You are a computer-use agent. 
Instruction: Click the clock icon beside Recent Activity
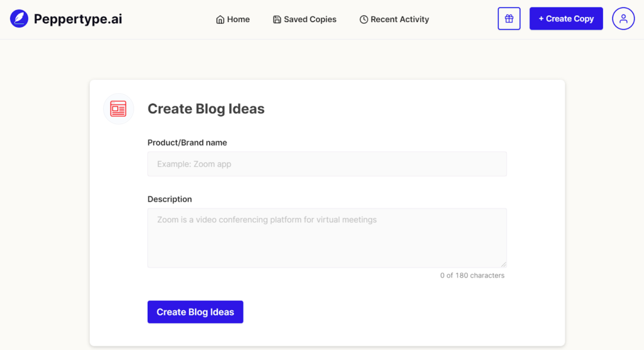click(364, 20)
